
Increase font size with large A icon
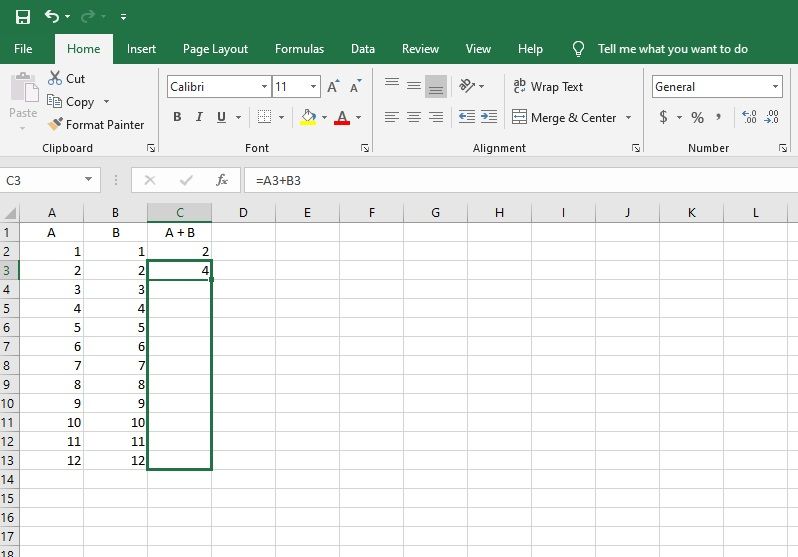(333, 86)
